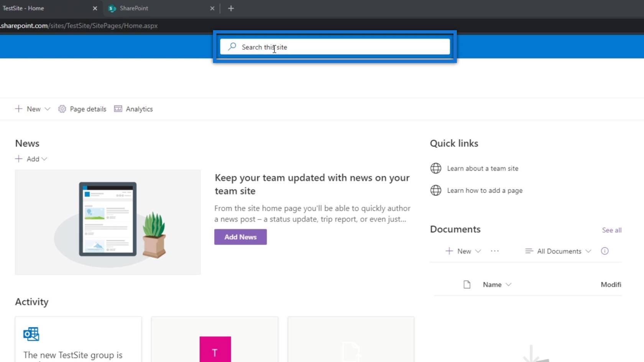
Task: Expand the New chevron in page toolbar
Action: pyautogui.click(x=47, y=109)
